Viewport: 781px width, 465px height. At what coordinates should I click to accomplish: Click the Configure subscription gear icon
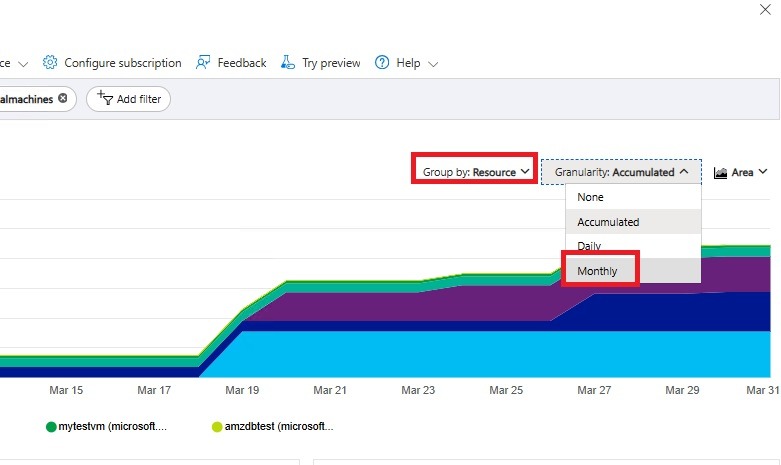[50, 63]
